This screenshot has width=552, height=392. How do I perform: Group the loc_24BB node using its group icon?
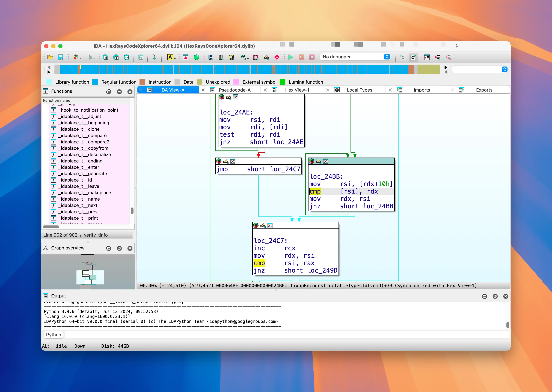pyautogui.click(x=325, y=161)
